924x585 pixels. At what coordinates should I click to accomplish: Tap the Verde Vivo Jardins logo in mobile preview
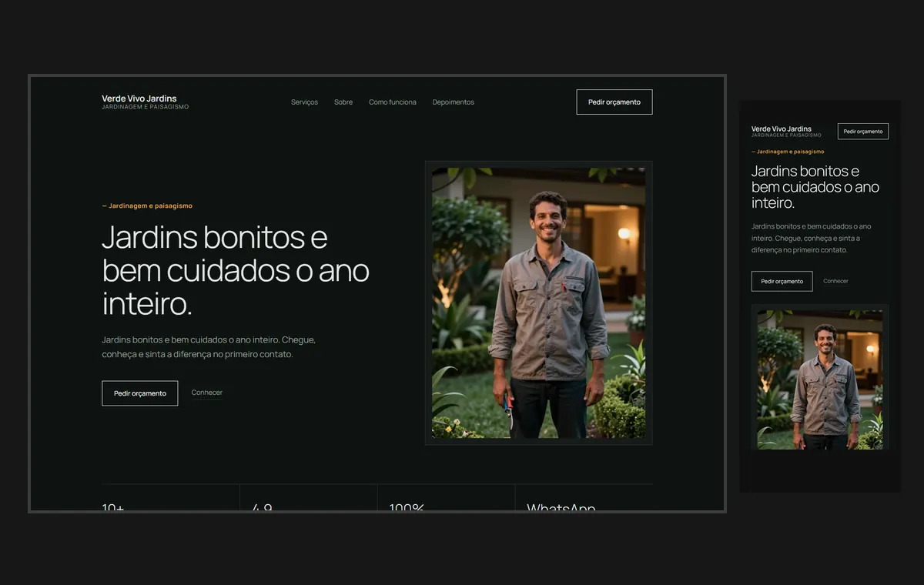[782, 132]
